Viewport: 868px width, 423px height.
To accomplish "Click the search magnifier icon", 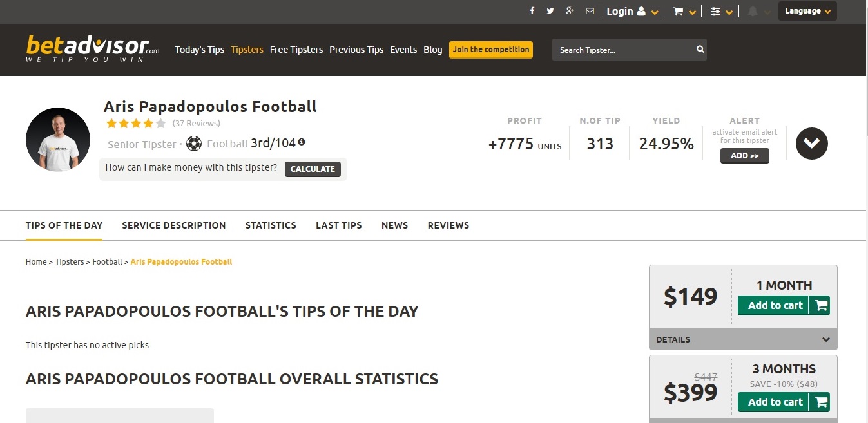I will pyautogui.click(x=700, y=50).
